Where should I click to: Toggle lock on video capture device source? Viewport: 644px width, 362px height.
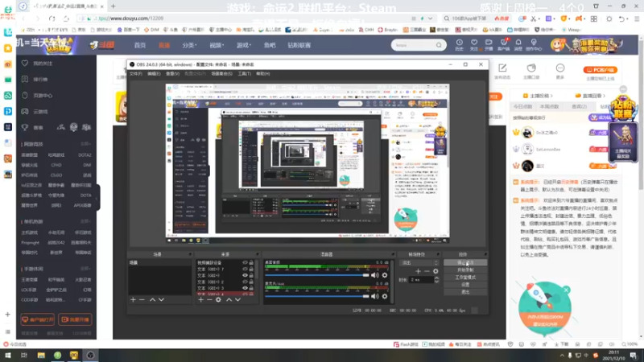coord(251,263)
